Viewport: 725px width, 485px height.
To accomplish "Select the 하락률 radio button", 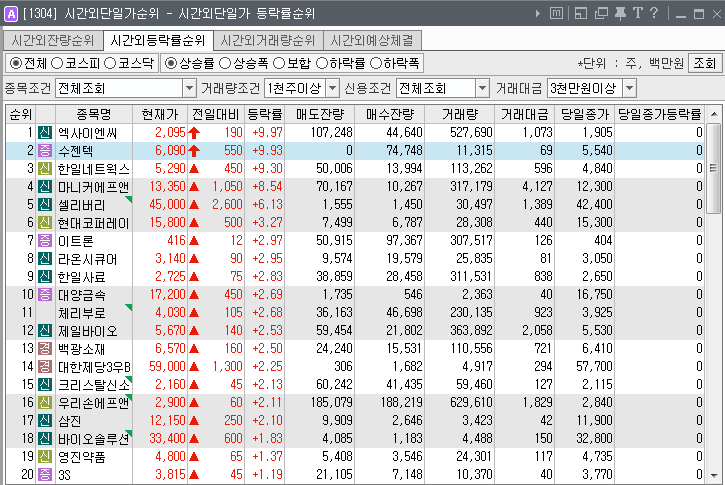I will point(322,63).
